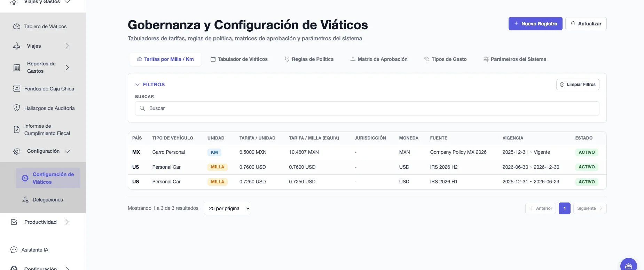The image size is (644, 270).
Task: Click the Actualizar button
Action: click(x=586, y=24)
